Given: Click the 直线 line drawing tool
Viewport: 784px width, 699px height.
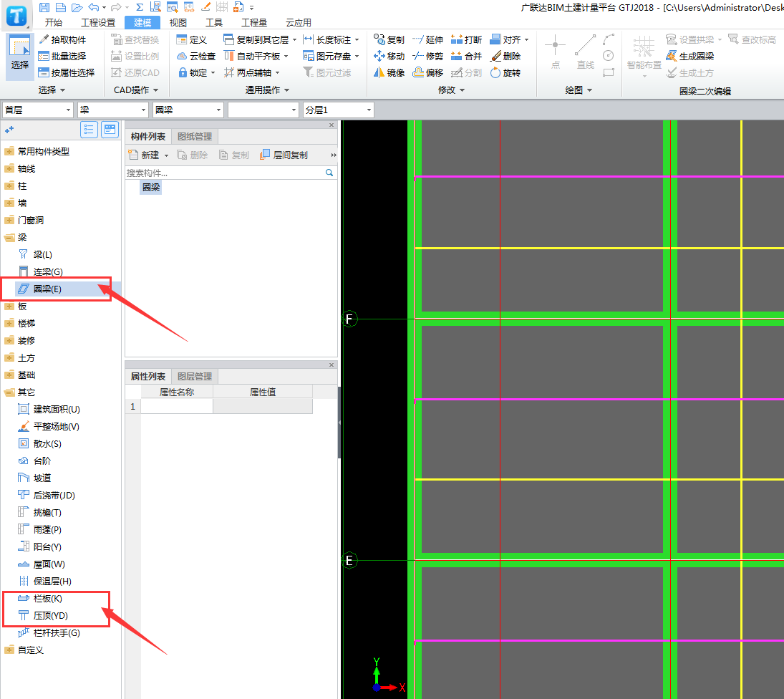Looking at the screenshot, I should pyautogui.click(x=585, y=52).
